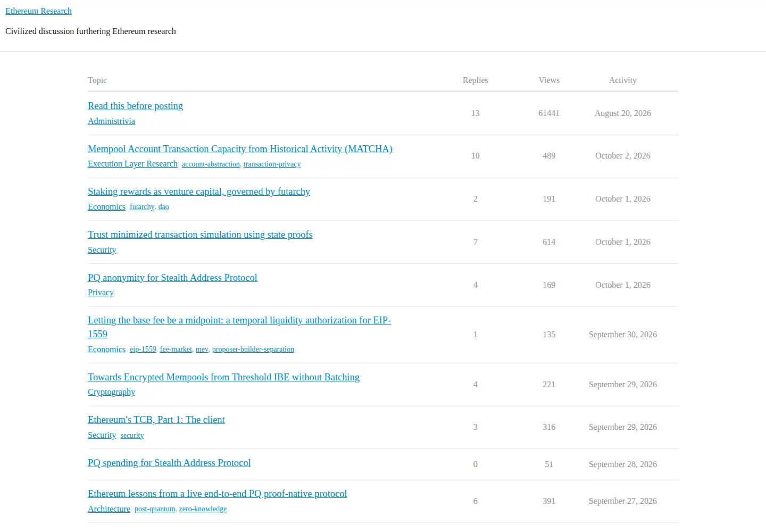Open 'PQ anonymity for Stealth Address Protocol'
The height and width of the screenshot is (532, 766).
click(172, 278)
